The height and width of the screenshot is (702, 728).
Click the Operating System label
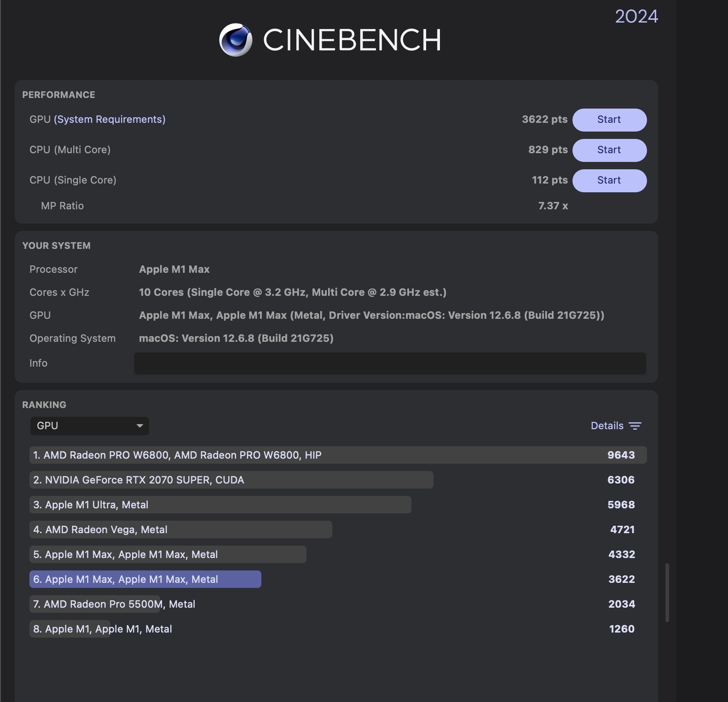73,339
